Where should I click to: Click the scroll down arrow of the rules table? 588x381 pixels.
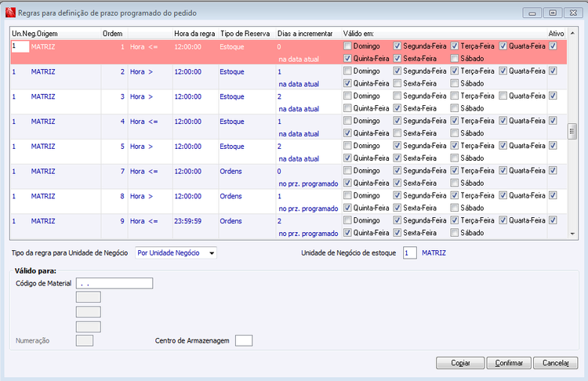click(572, 234)
